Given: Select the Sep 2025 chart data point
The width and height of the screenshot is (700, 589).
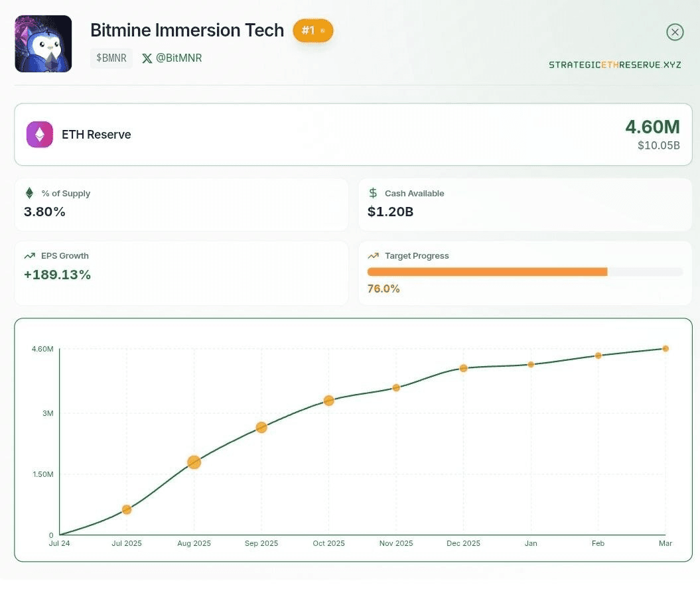Looking at the screenshot, I should tap(261, 427).
